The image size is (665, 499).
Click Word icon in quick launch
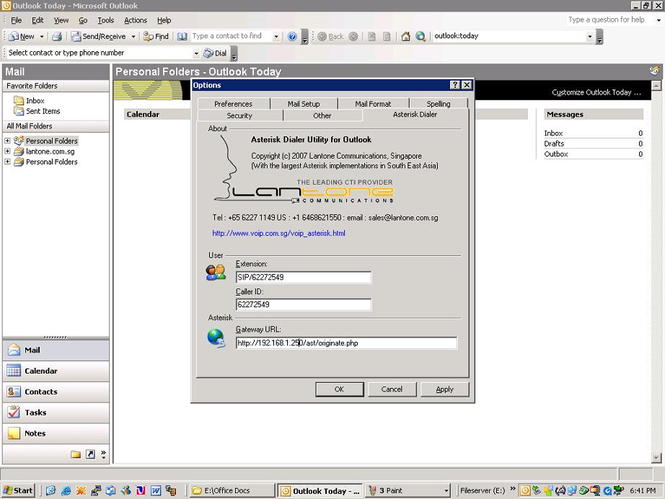coord(156,491)
